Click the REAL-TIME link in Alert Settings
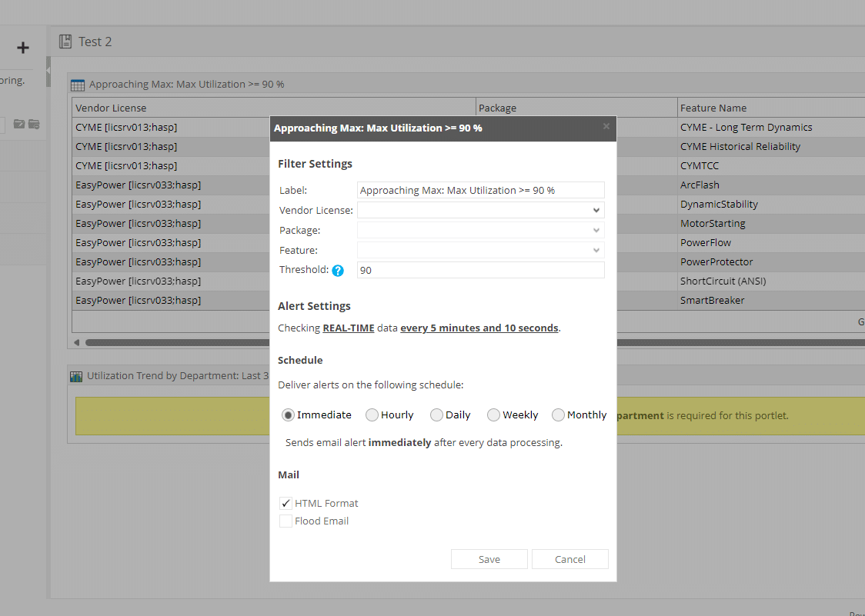 [x=349, y=328]
